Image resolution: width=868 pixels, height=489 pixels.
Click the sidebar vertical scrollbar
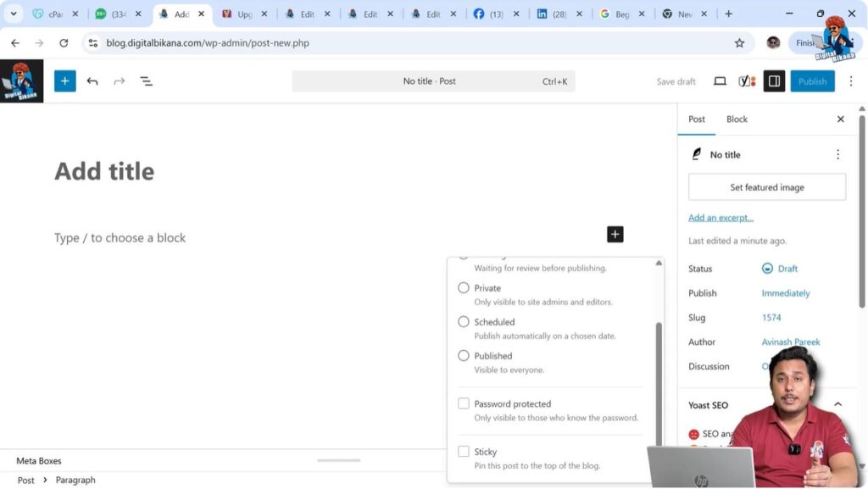pyautogui.click(x=862, y=210)
